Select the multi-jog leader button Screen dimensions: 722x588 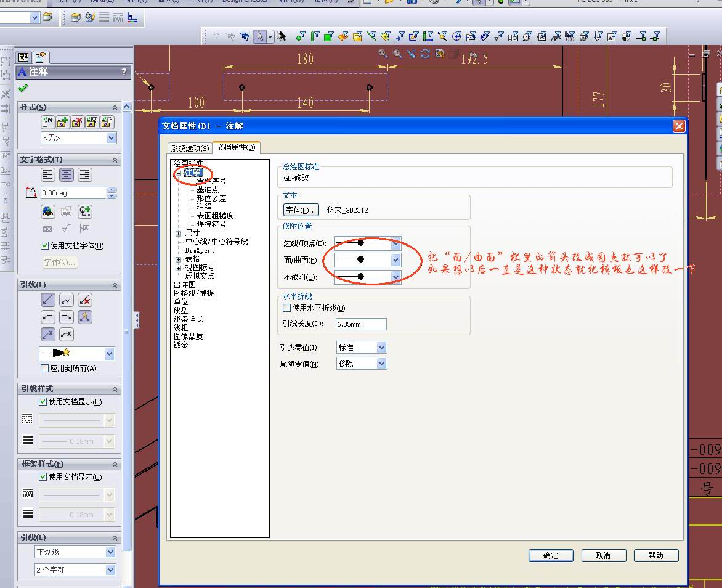click(67, 300)
